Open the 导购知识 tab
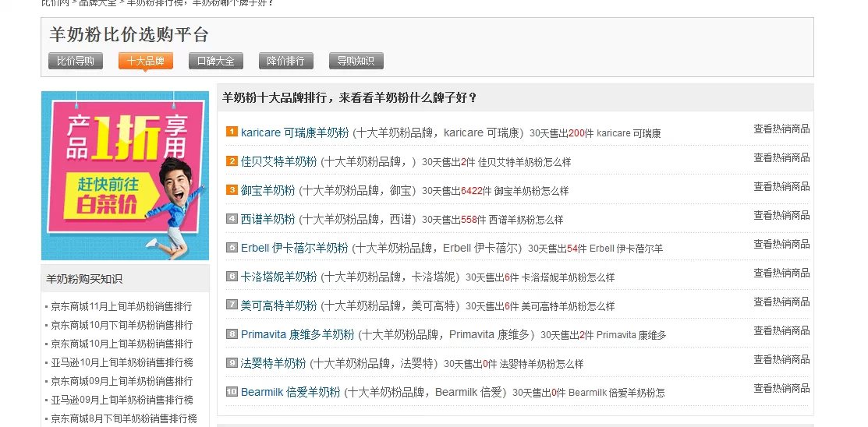 tap(356, 61)
